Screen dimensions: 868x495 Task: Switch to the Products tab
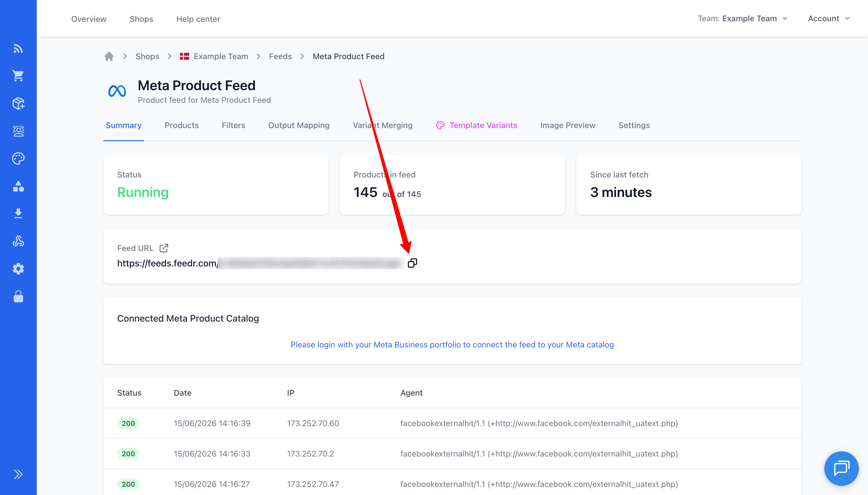pyautogui.click(x=181, y=125)
